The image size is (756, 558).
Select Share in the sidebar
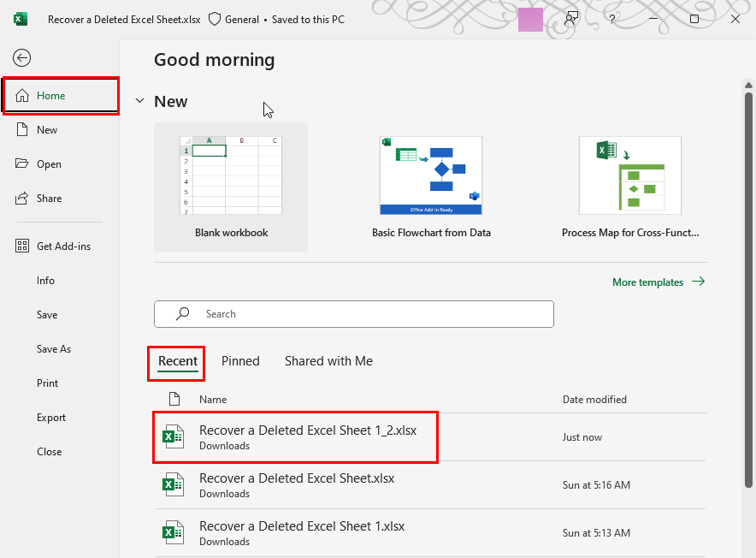click(x=49, y=199)
